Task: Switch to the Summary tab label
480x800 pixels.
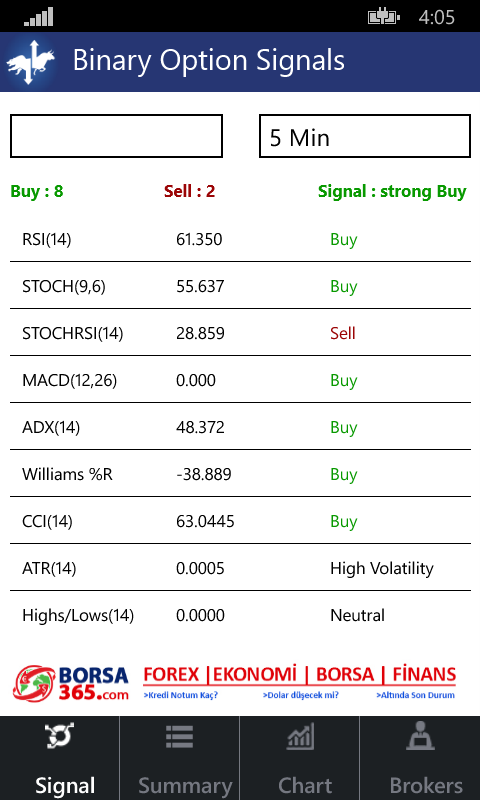Action: tap(185, 786)
